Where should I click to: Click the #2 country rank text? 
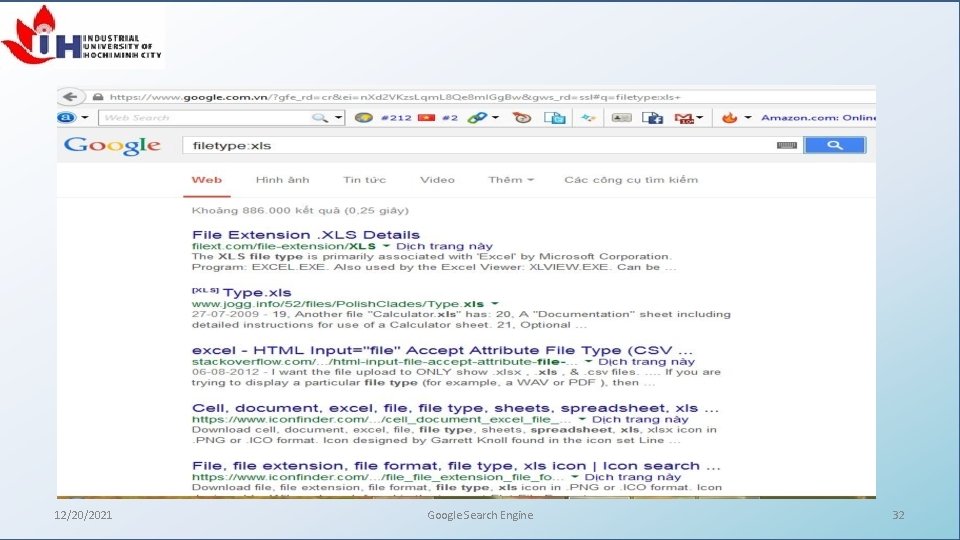click(450, 118)
